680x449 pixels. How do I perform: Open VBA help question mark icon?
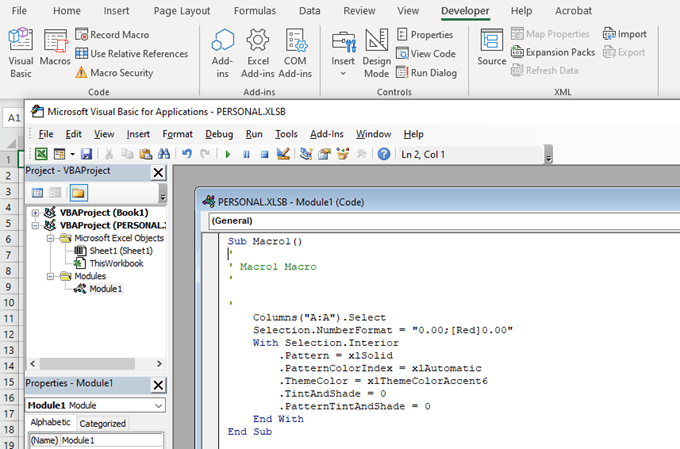(383, 154)
